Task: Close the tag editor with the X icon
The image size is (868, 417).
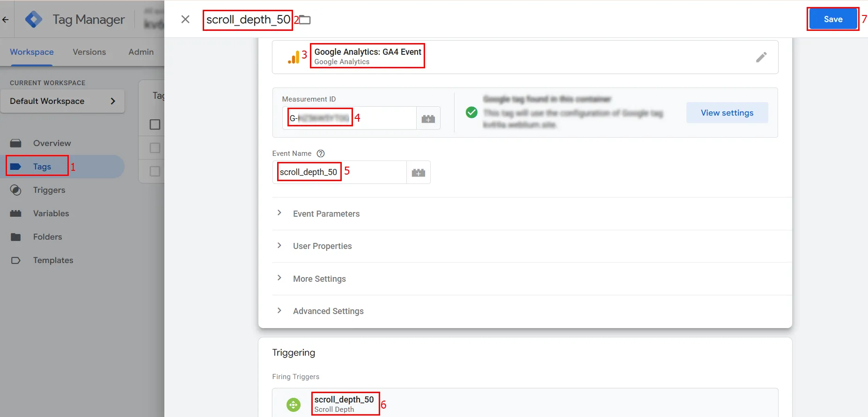Action: (185, 19)
